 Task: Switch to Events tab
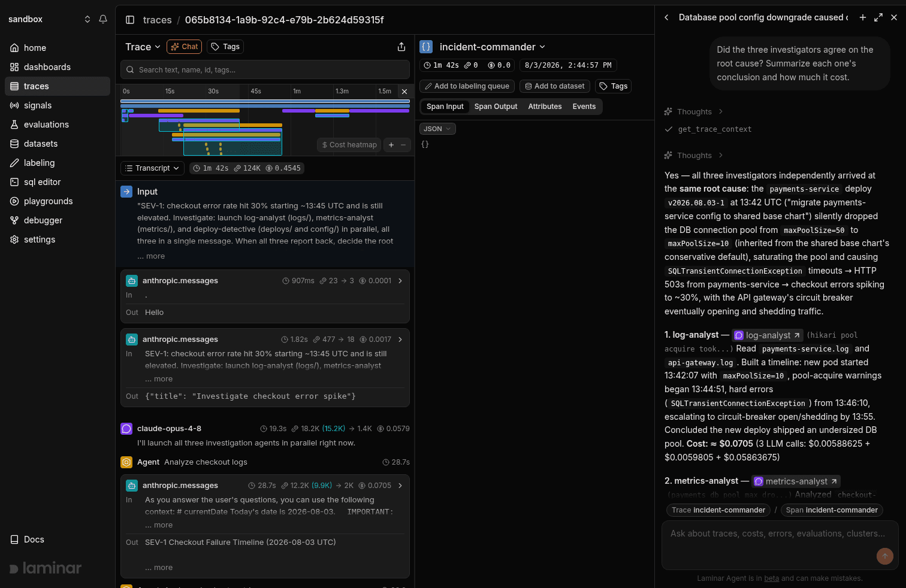pyautogui.click(x=584, y=107)
